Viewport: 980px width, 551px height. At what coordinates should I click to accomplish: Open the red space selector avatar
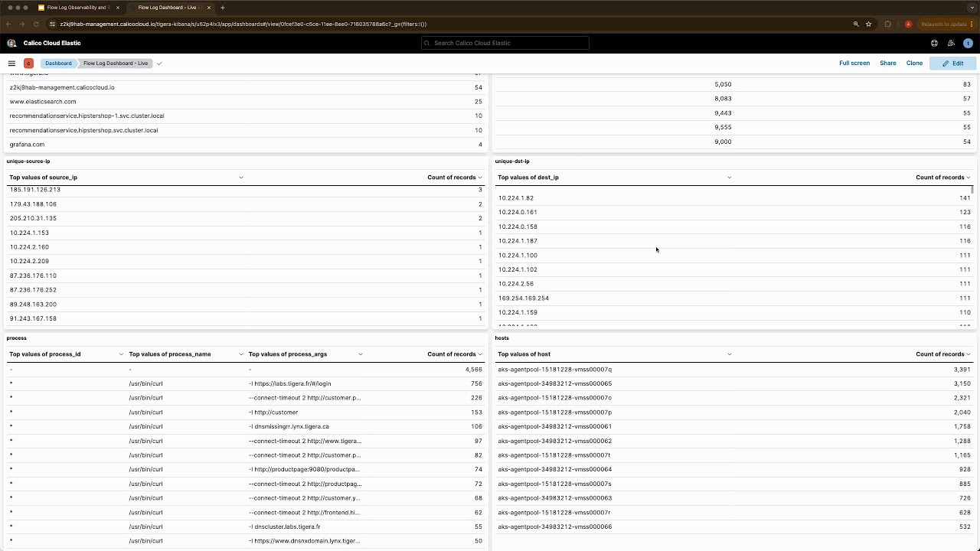(28, 64)
